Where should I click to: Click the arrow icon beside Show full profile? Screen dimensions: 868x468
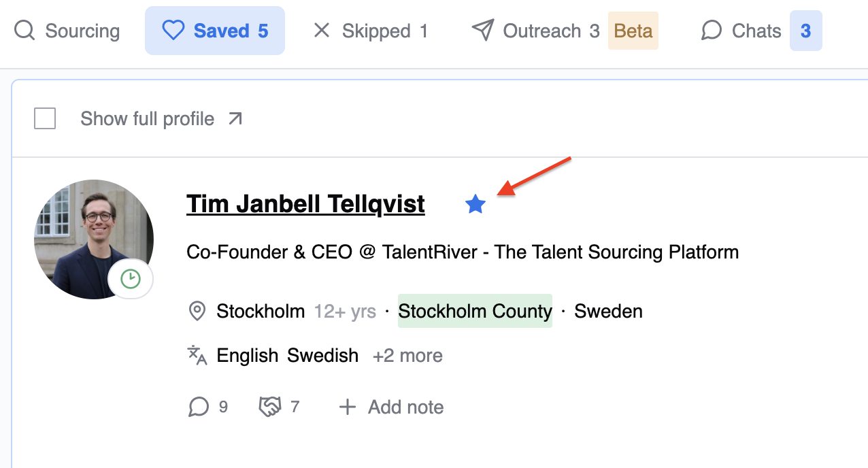[235, 119]
